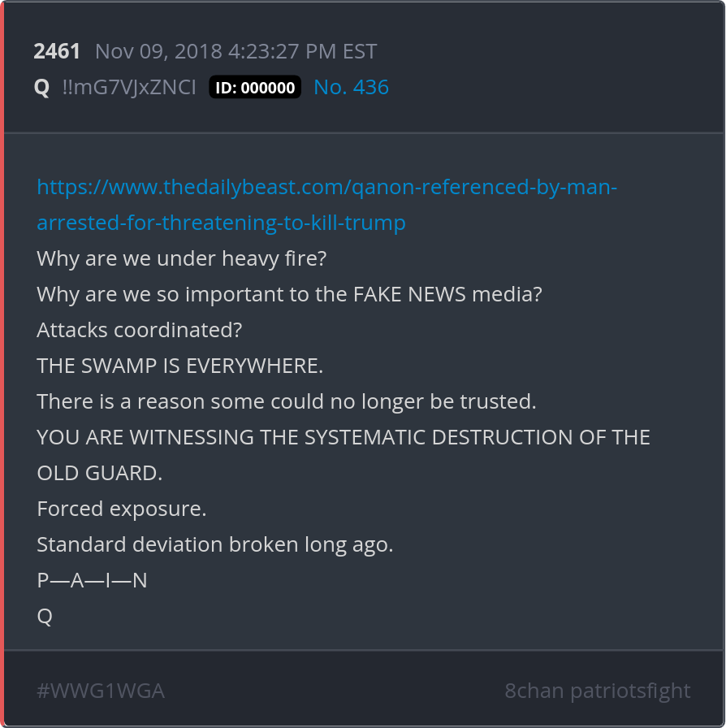Open the Daily Beast article link
Image resolution: width=726 pixels, height=728 pixels.
point(326,188)
